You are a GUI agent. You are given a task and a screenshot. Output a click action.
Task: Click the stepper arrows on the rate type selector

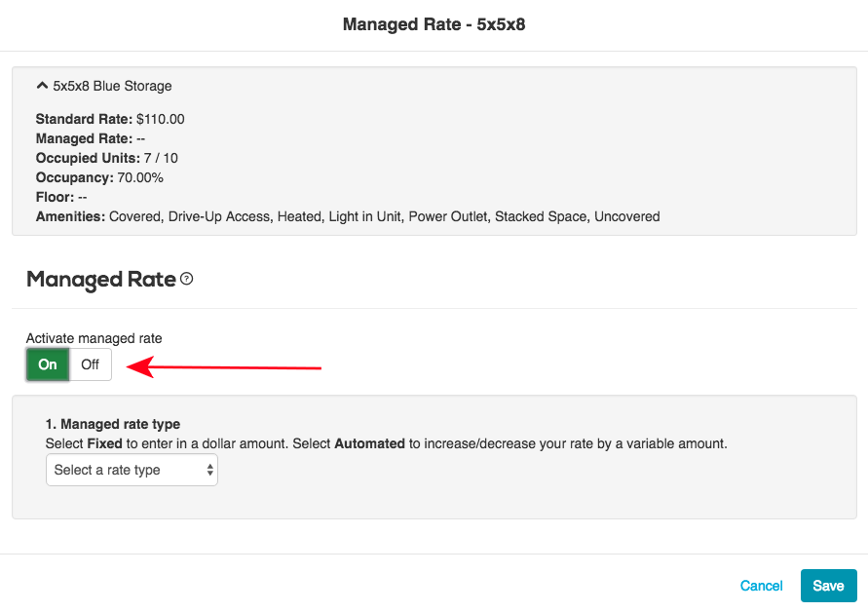[x=208, y=470]
